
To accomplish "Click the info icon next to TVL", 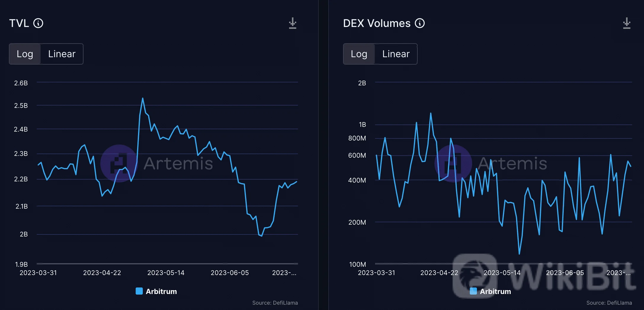I will (x=38, y=23).
